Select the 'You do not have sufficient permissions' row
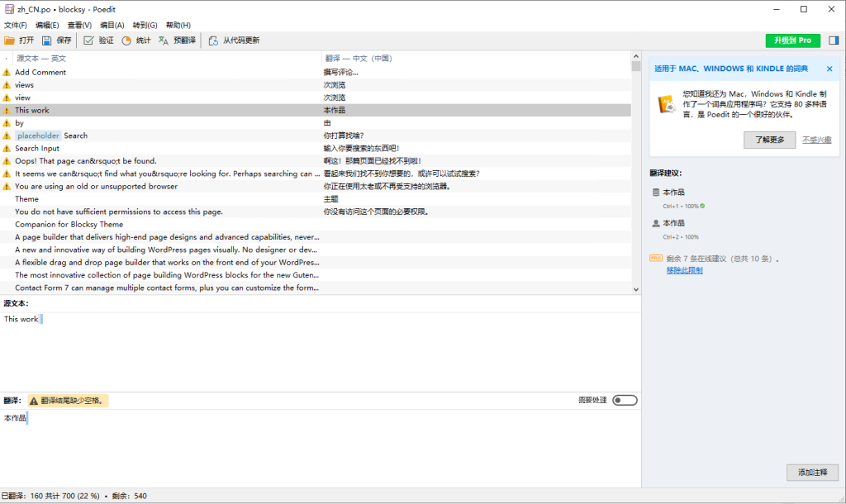Screen dimensions: 846x504 (x=316, y=212)
